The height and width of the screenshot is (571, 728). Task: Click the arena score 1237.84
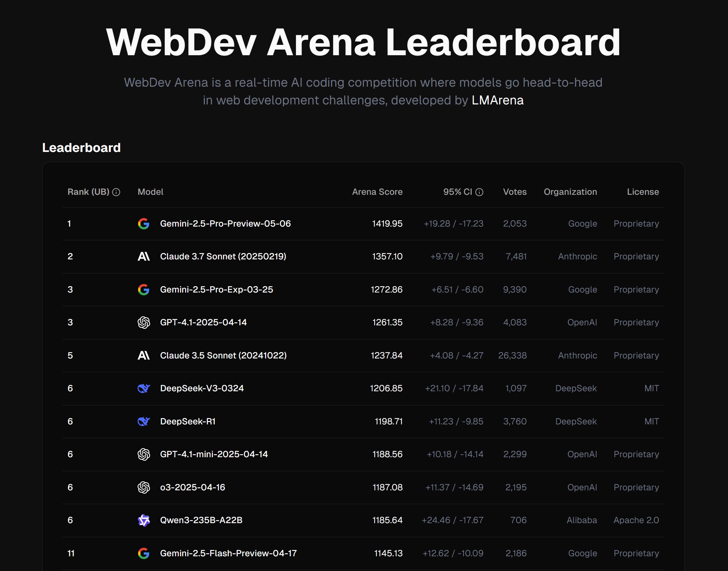(x=387, y=355)
